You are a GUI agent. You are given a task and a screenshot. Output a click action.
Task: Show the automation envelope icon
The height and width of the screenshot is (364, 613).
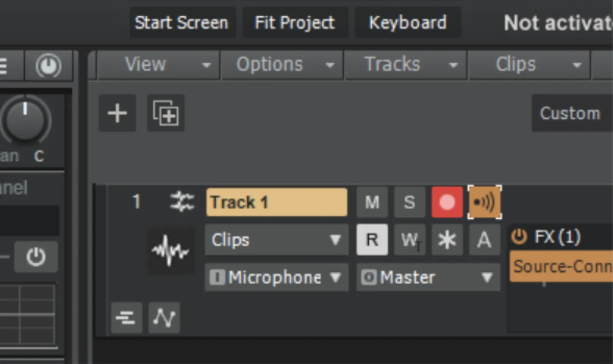(164, 318)
